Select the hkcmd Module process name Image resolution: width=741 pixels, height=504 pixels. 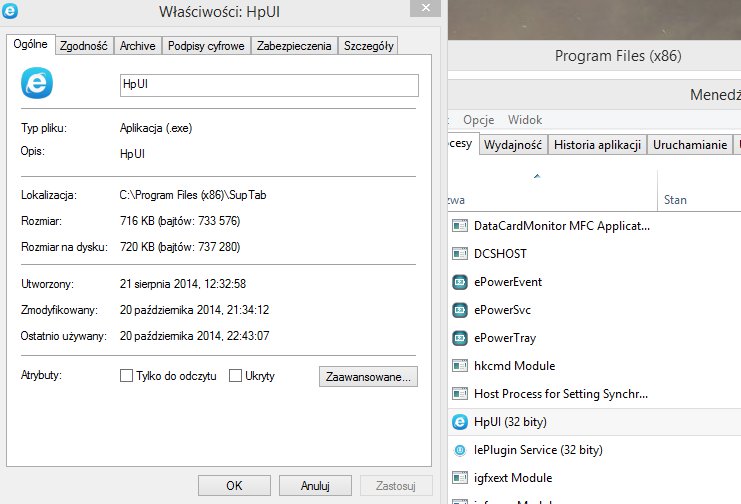[x=515, y=366]
